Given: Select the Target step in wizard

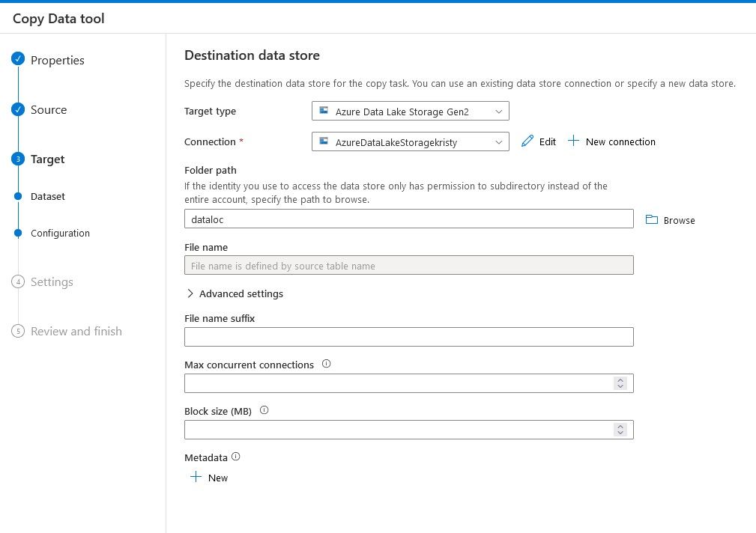Looking at the screenshot, I should 47,159.
